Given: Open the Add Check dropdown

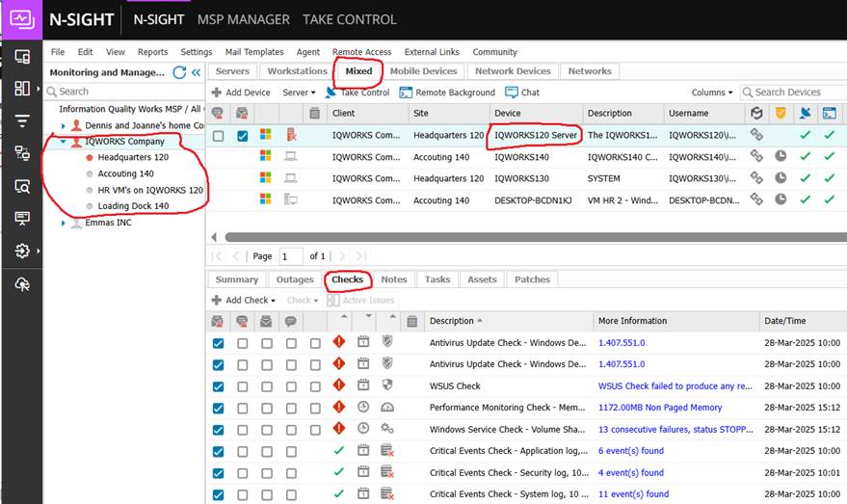Looking at the screenshot, I should (x=250, y=300).
